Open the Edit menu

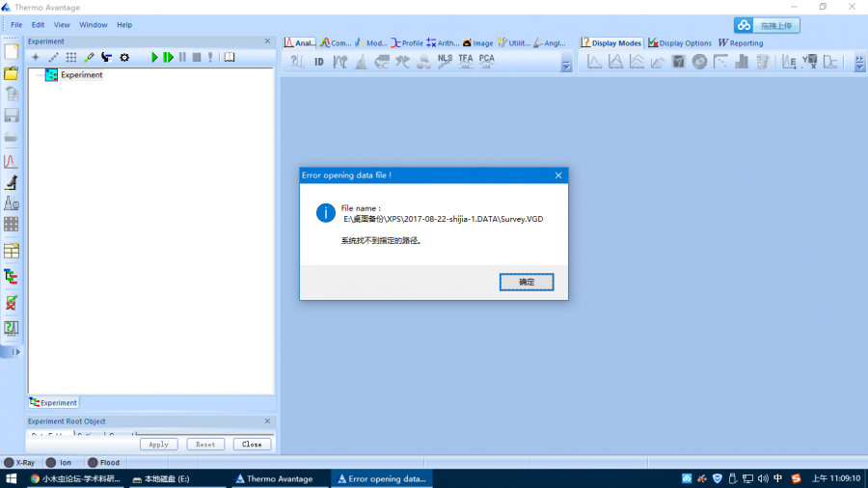[x=38, y=25]
